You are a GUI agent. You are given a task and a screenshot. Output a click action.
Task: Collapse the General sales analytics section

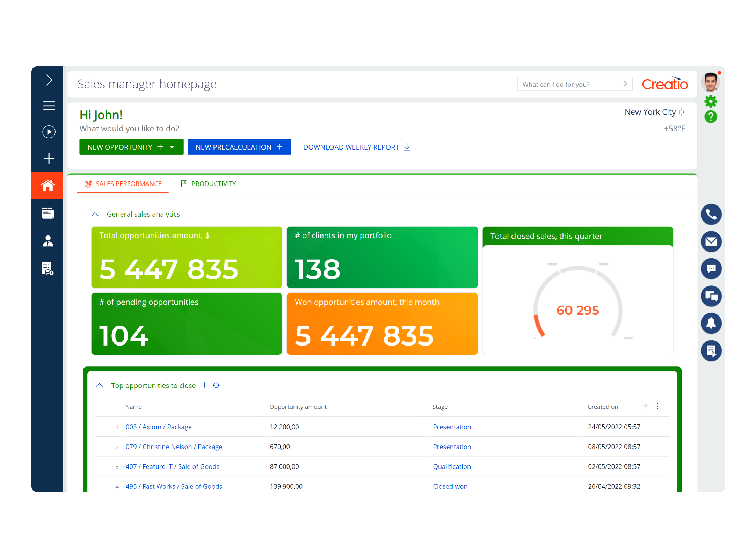[x=95, y=214]
